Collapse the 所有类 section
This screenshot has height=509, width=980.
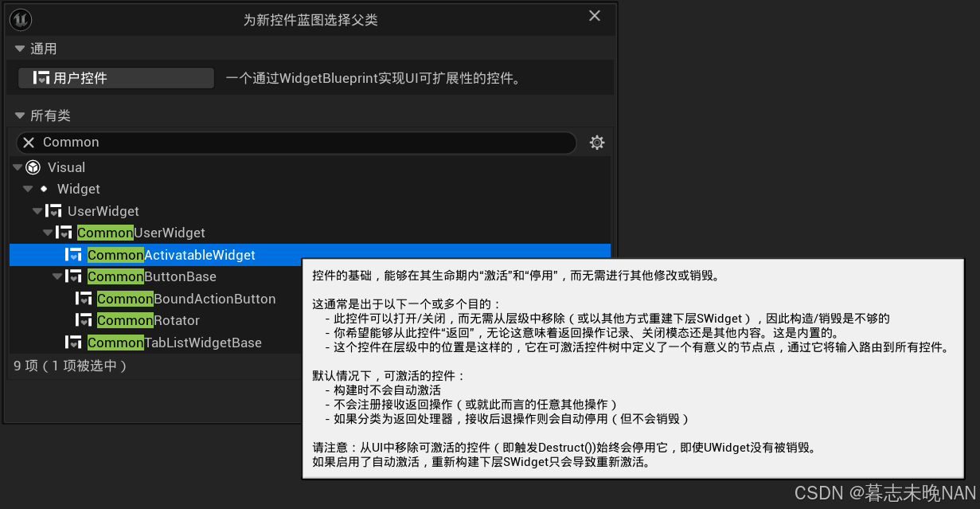pos(20,116)
